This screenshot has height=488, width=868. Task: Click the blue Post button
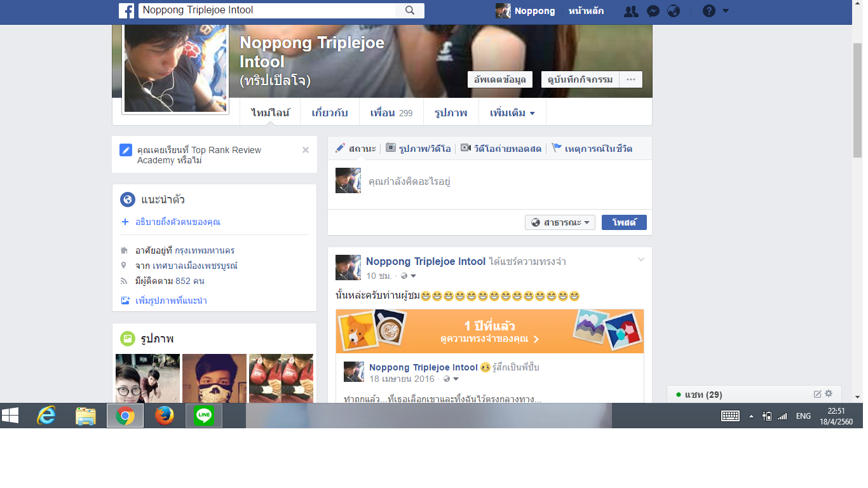pos(623,222)
